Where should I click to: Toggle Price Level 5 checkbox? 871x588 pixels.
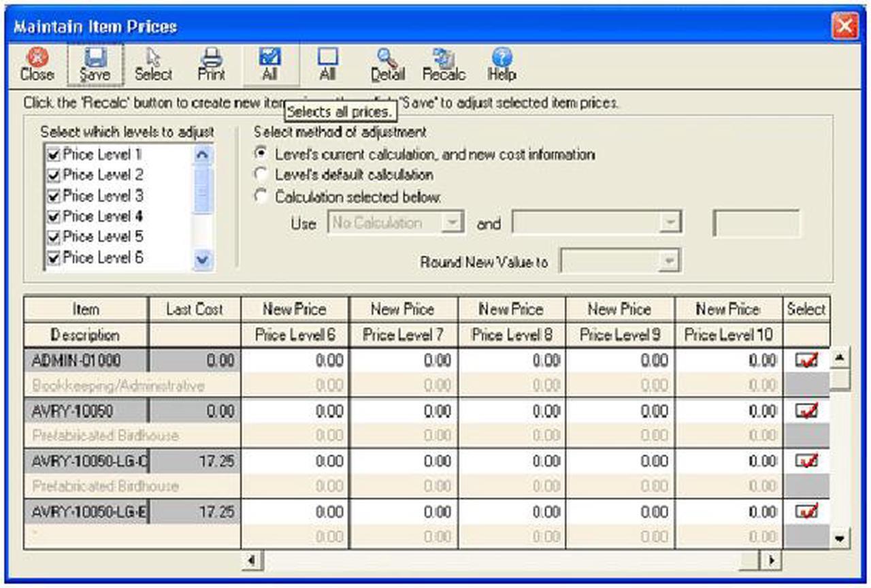coord(54,238)
